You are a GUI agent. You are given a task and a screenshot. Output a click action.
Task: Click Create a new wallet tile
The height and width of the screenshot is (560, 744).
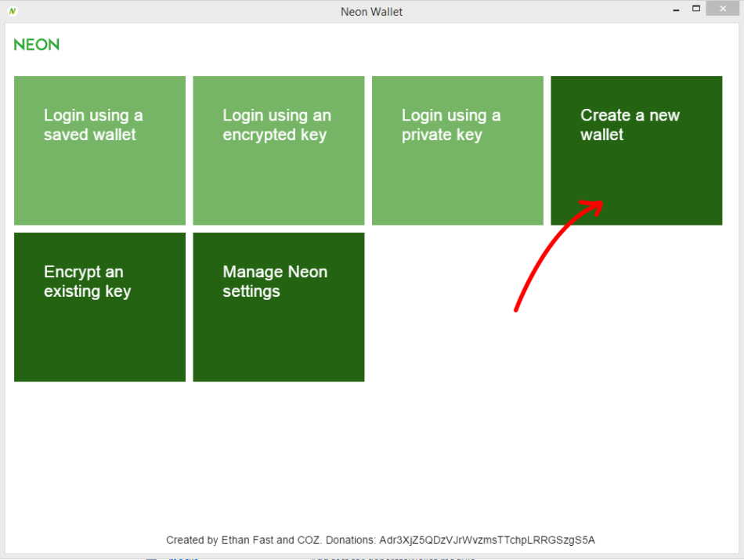click(636, 150)
